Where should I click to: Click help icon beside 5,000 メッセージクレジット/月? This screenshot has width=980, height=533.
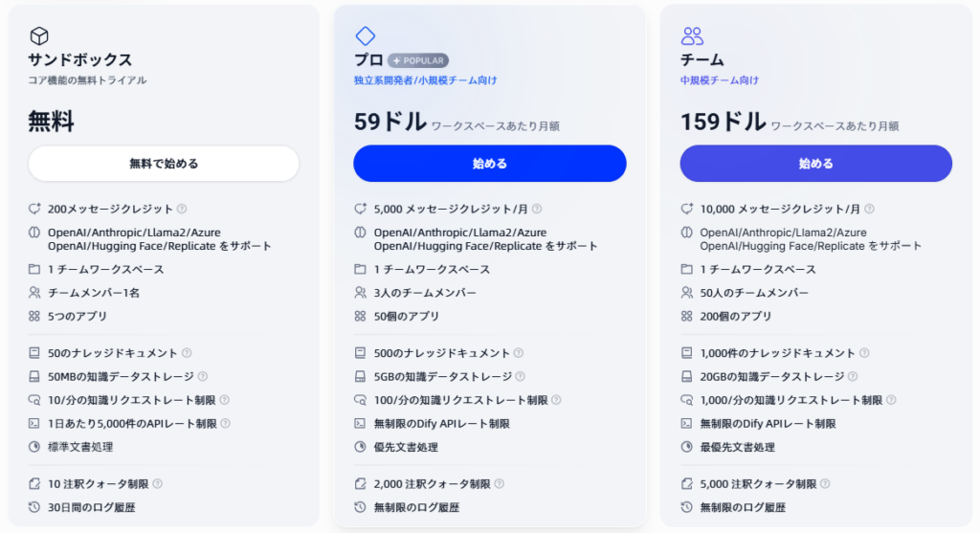[537, 209]
